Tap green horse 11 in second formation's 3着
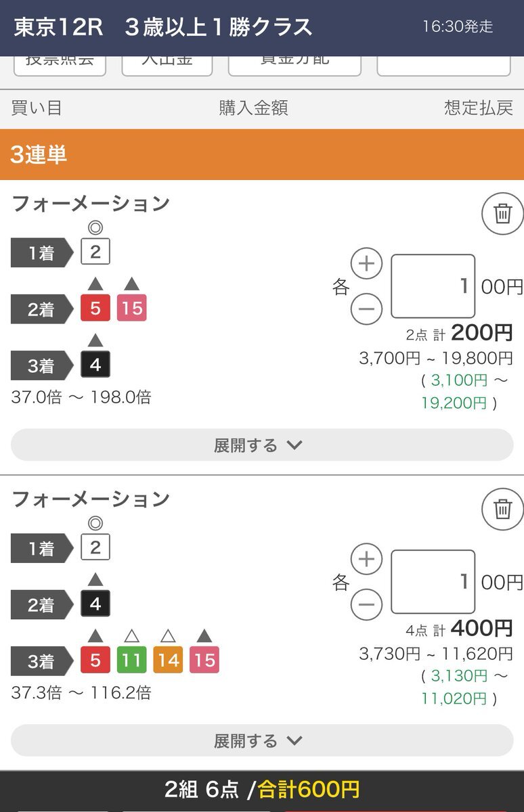This screenshot has width=524, height=812. pyautogui.click(x=132, y=660)
